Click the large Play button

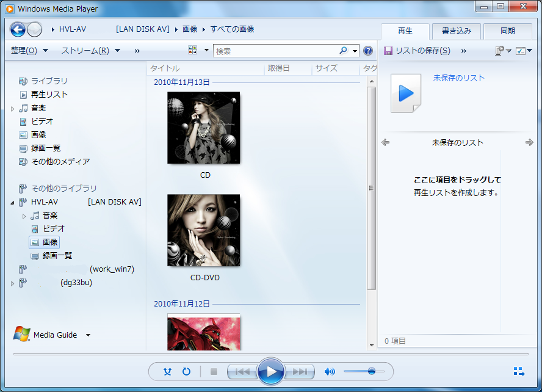(271, 372)
